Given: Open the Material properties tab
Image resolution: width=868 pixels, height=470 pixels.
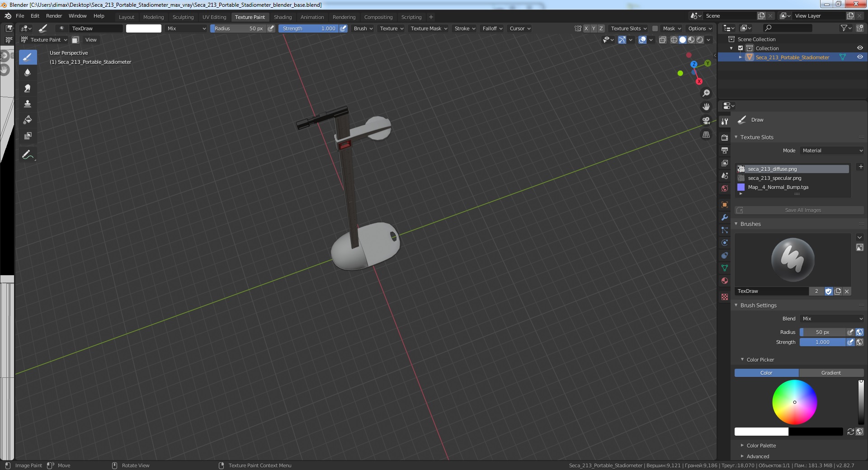Looking at the screenshot, I should pos(725,281).
